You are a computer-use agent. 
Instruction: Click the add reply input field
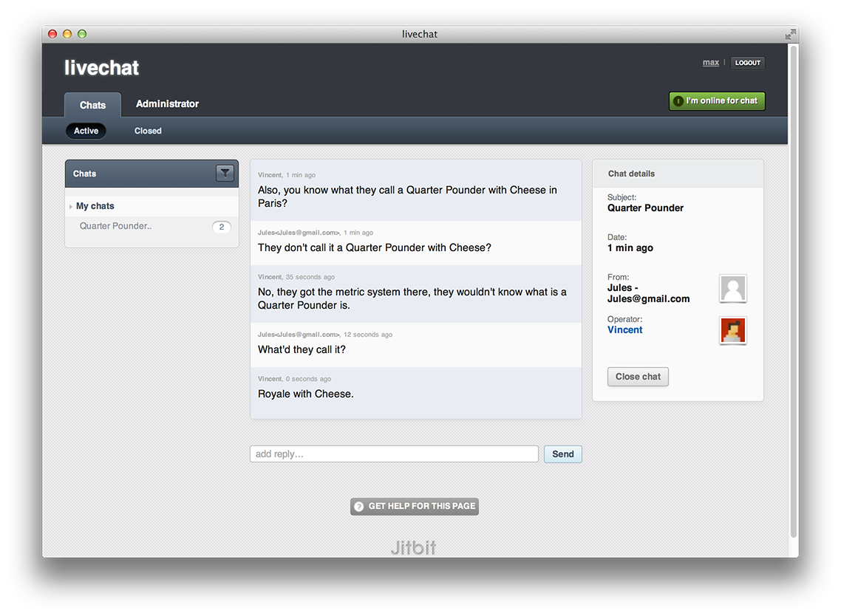394,454
